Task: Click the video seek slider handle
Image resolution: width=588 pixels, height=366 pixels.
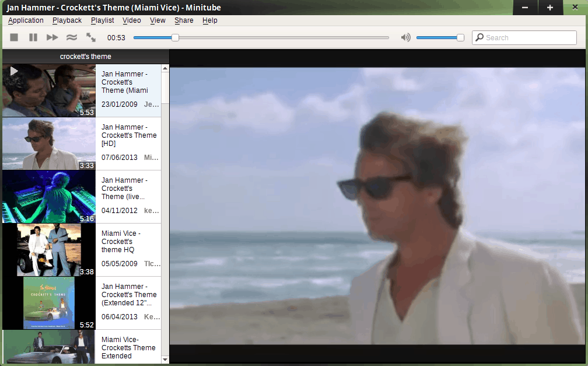Action: [x=175, y=37]
